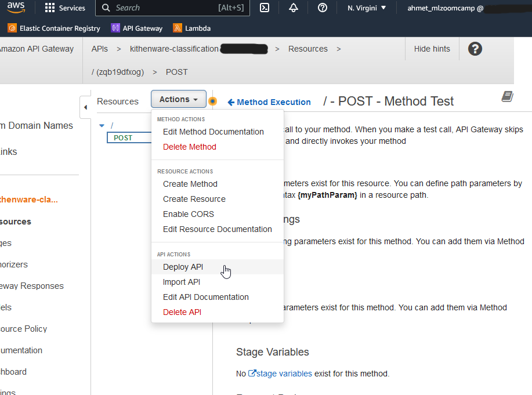Click the stage variables external-link icon
This screenshot has width=532, height=395.
[252, 374]
